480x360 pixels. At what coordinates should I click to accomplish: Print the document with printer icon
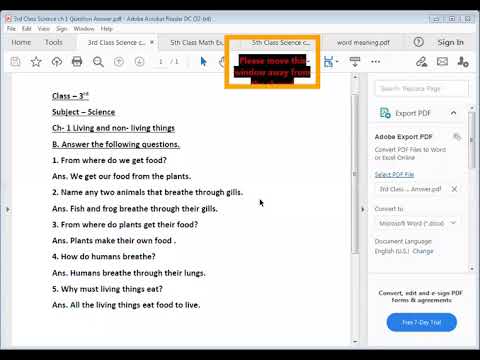[x=77, y=62]
